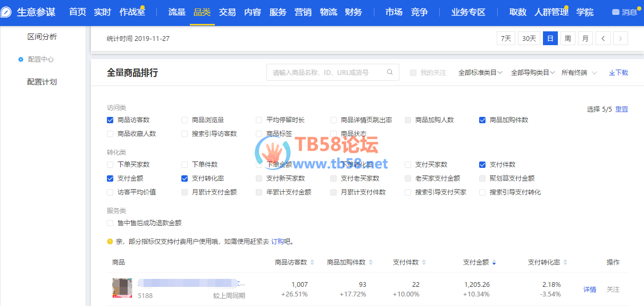Click the yellow info notice icon
This screenshot has height=306, width=644.
coord(110,241)
